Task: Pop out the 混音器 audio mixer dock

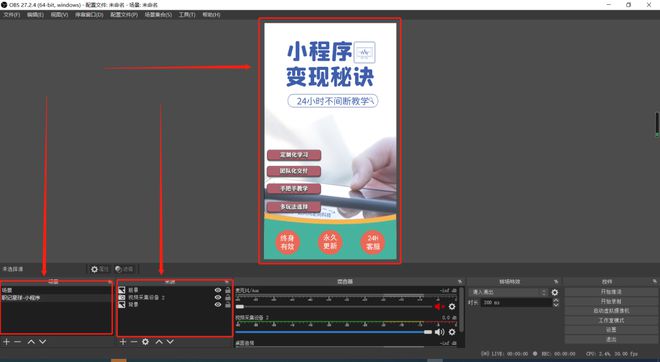Action: [x=460, y=282]
